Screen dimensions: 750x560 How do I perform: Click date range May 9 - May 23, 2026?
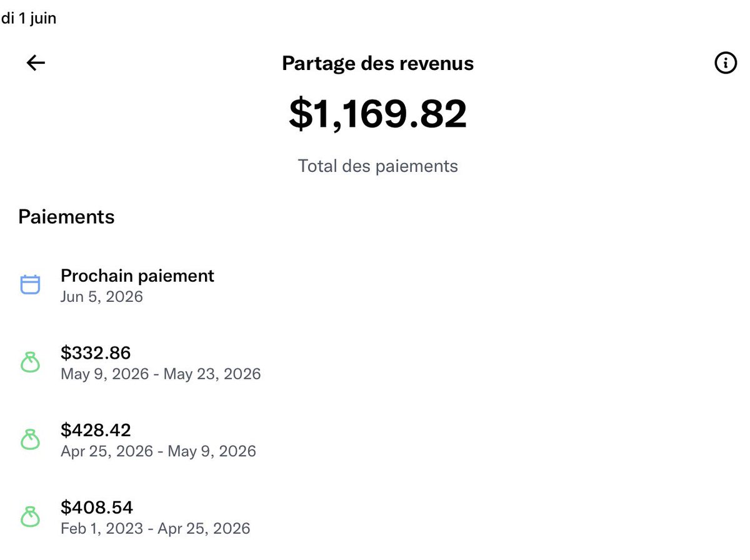pos(161,374)
